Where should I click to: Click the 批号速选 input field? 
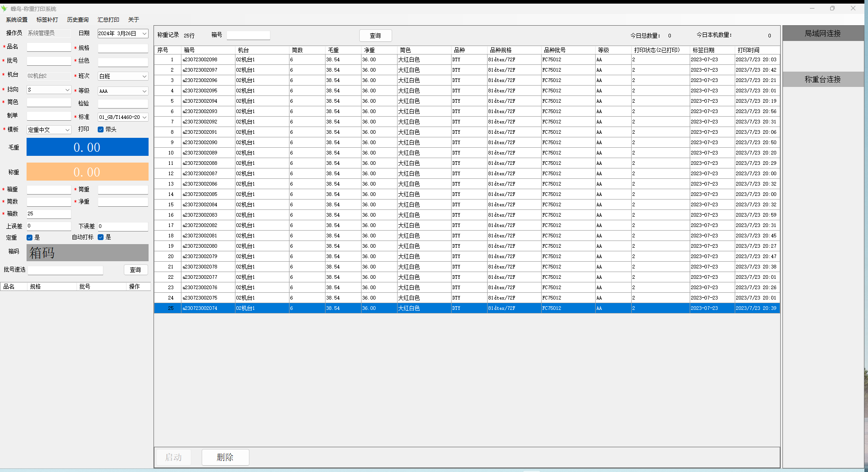(65, 270)
